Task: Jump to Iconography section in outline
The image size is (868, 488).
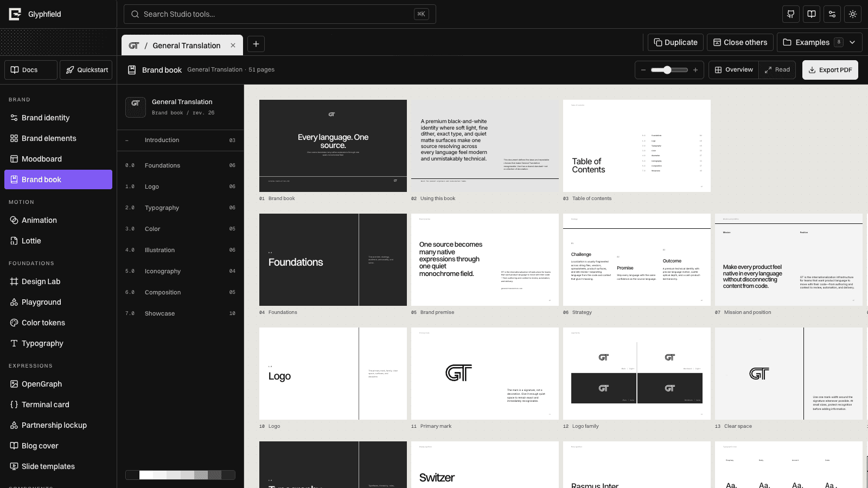Action: click(x=180, y=271)
